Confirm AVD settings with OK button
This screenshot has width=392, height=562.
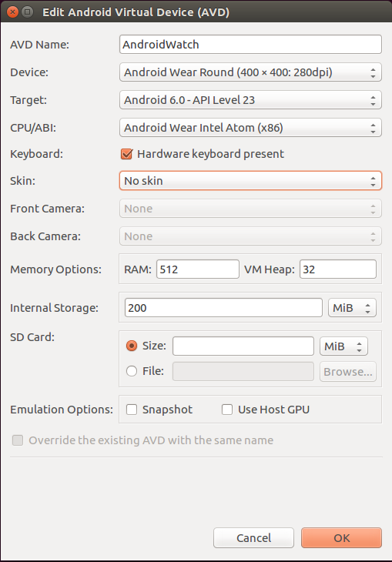341,537
